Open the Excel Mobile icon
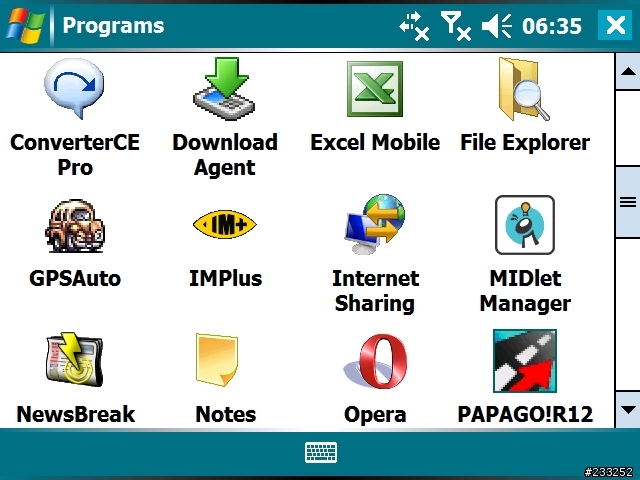Image resolution: width=640 pixels, height=480 pixels. point(375,89)
